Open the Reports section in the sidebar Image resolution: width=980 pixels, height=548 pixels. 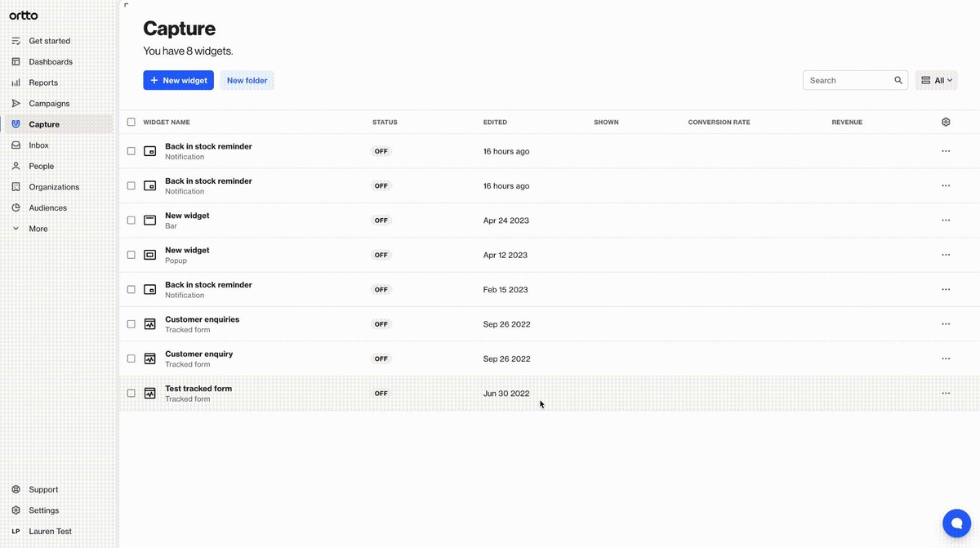42,82
